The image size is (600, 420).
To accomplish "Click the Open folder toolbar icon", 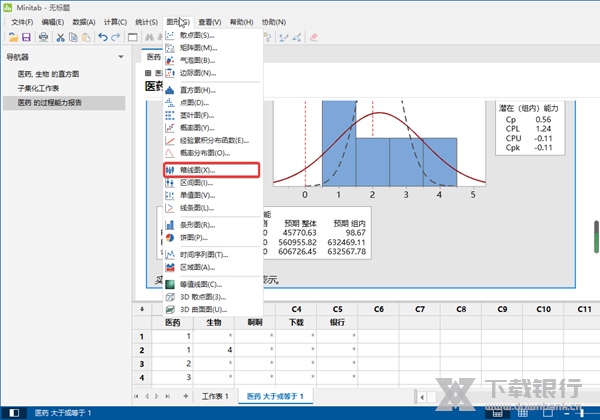I will 12,37.
